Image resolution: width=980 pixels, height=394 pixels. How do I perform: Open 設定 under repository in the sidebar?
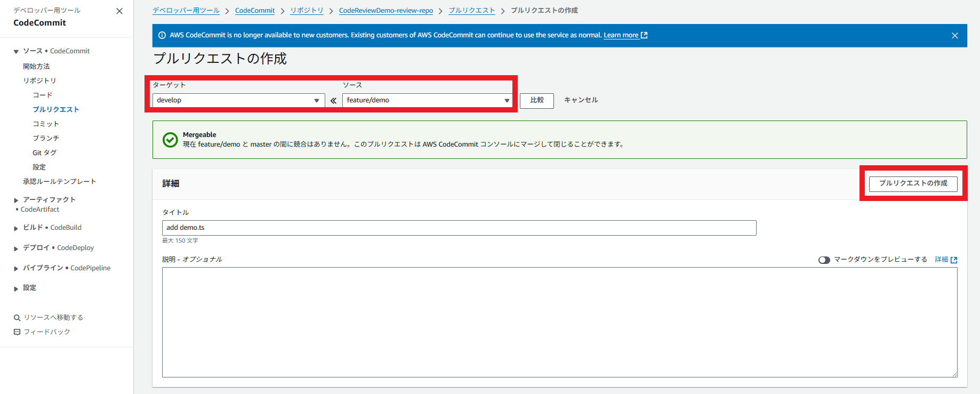[x=39, y=167]
